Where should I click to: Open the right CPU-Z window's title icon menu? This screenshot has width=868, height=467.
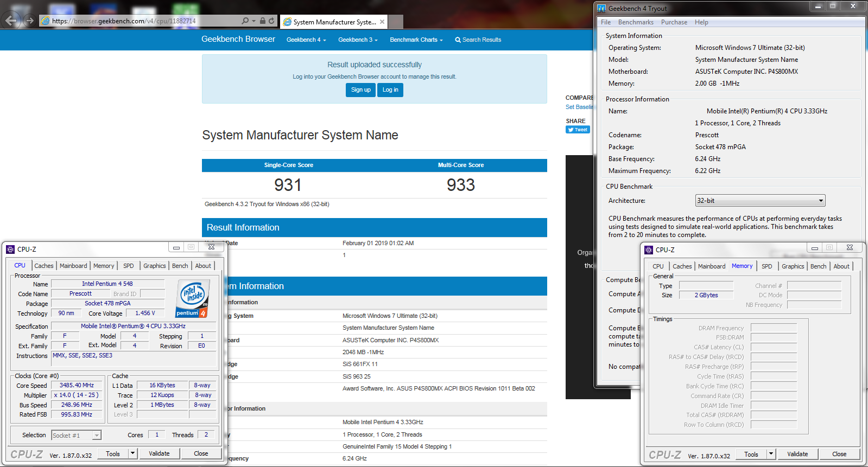[x=649, y=250]
